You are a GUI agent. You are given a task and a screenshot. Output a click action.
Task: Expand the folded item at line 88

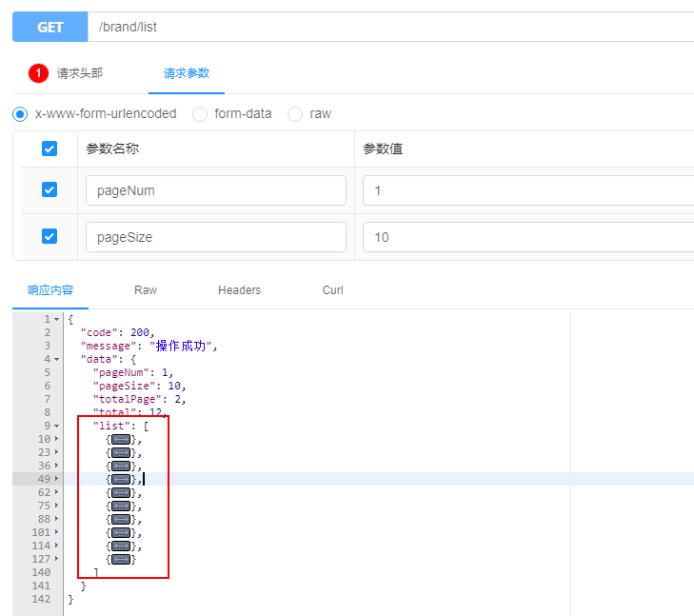tap(57, 519)
